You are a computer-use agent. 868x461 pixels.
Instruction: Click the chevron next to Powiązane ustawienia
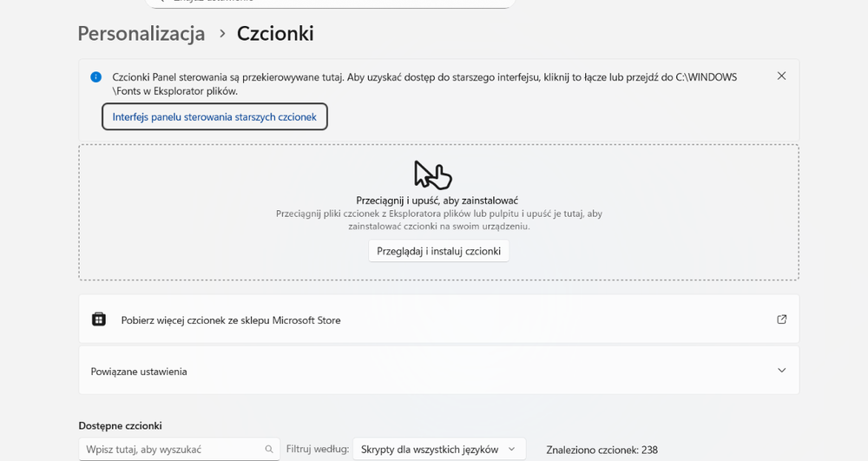[781, 371]
